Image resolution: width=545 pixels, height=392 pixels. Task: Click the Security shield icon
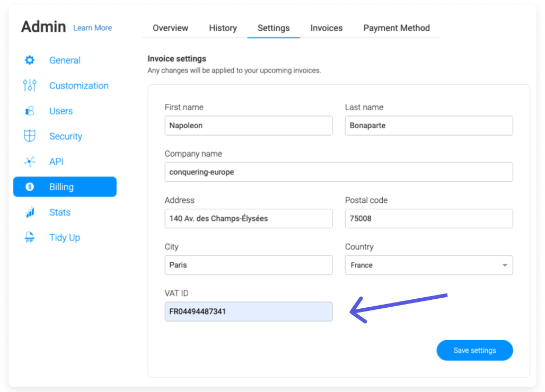pyautogui.click(x=30, y=136)
